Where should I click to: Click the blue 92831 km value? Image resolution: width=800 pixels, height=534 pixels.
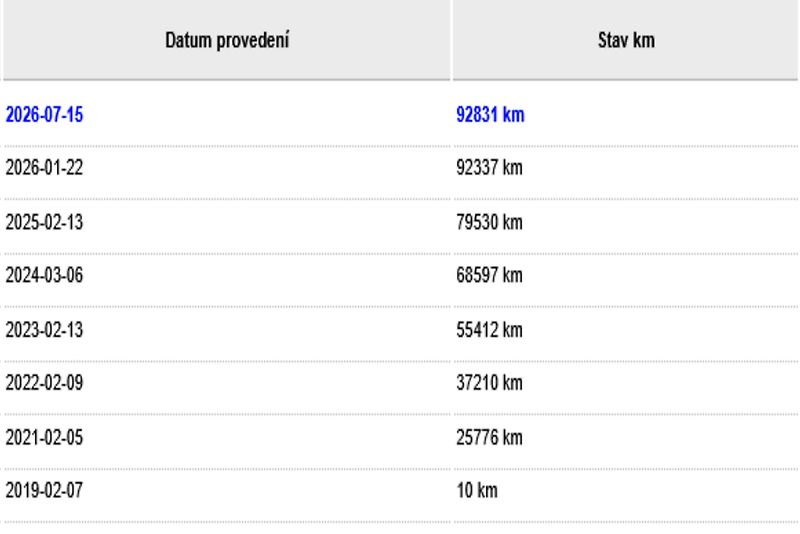[x=490, y=115]
